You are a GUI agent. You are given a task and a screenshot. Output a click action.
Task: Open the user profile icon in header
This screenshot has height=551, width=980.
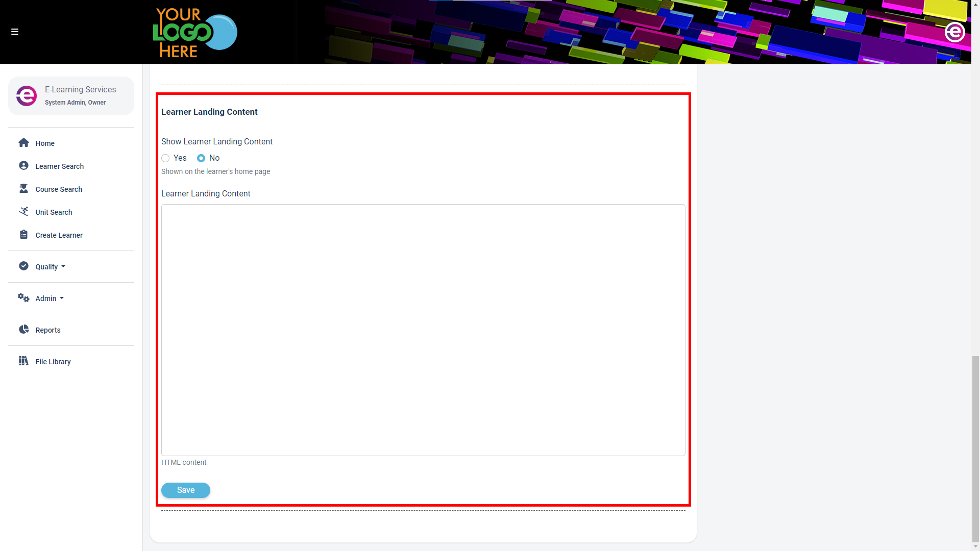[954, 32]
